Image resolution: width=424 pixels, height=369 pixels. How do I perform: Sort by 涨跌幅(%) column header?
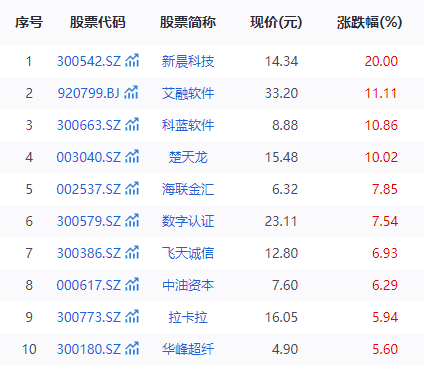(369, 22)
